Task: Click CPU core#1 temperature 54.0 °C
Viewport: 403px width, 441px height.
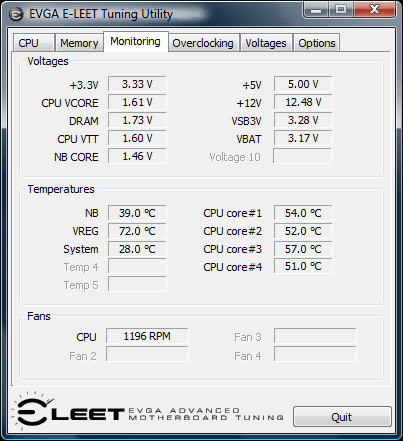Action: [303, 213]
